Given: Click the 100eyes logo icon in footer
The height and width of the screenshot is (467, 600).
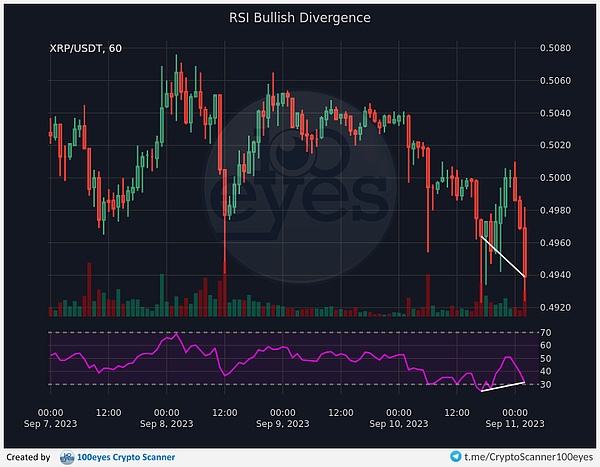Looking at the screenshot, I should [x=68, y=457].
